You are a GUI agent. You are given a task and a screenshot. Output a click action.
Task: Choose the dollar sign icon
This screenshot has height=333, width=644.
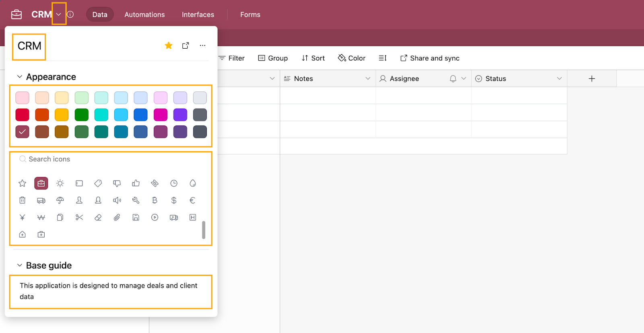tap(174, 200)
